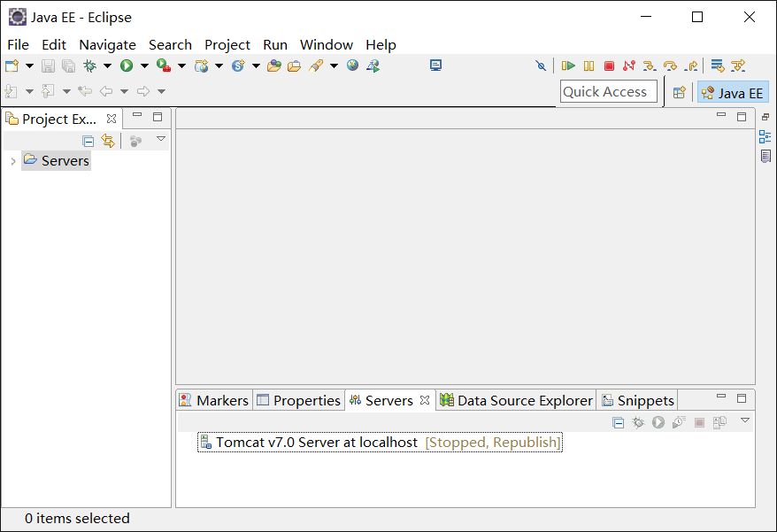Click the green Run button icon

coord(127,66)
